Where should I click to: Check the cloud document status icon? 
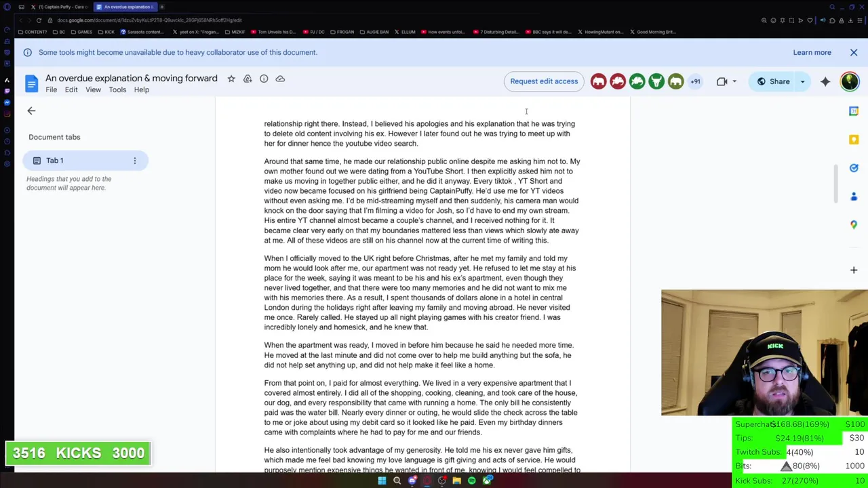coord(280,79)
